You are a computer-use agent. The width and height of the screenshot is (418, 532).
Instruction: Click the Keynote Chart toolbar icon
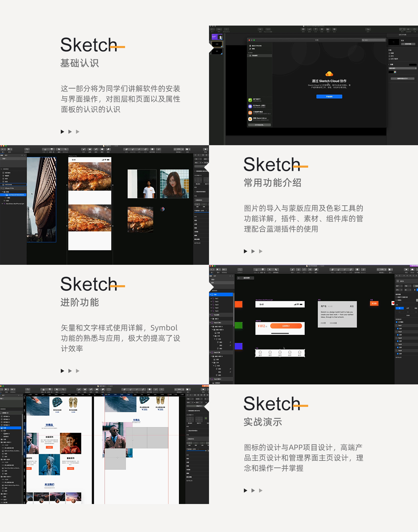coord(309,29)
